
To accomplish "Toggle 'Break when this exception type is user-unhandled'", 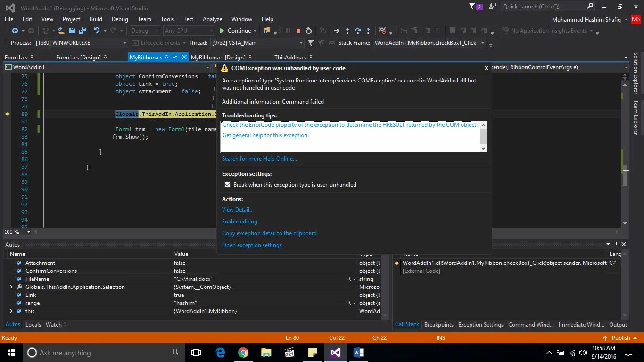I will [227, 185].
